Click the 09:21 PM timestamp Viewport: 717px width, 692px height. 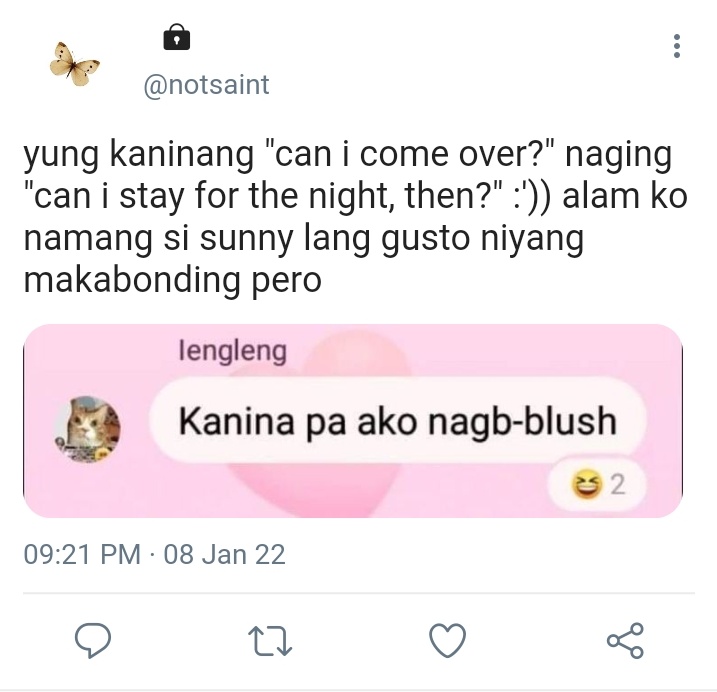[82, 554]
